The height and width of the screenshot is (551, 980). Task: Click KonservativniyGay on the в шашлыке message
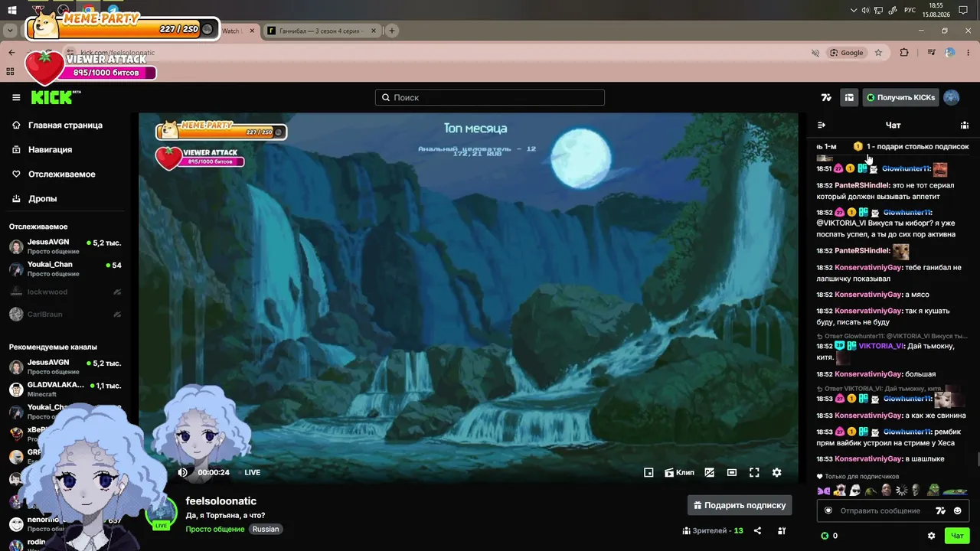coord(868,458)
